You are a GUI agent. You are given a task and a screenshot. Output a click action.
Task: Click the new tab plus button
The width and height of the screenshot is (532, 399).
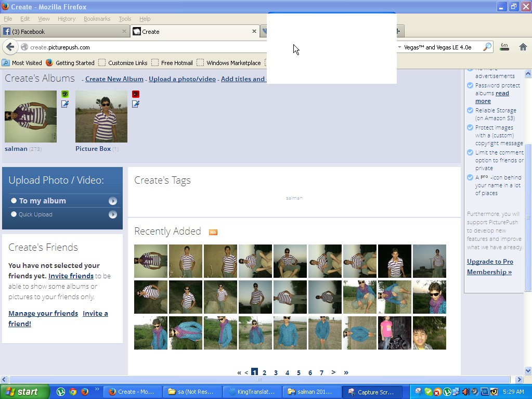[x=399, y=31]
